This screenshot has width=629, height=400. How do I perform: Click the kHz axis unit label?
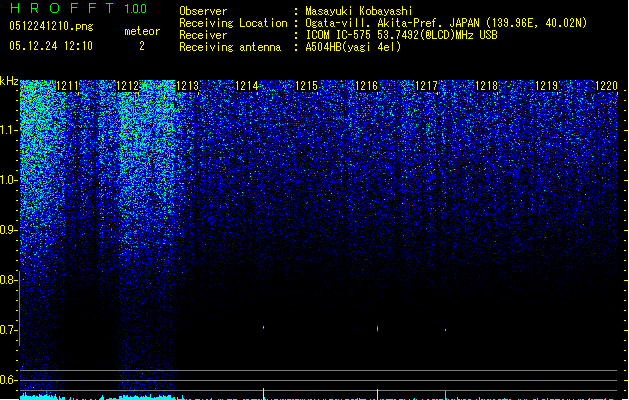coord(9,81)
